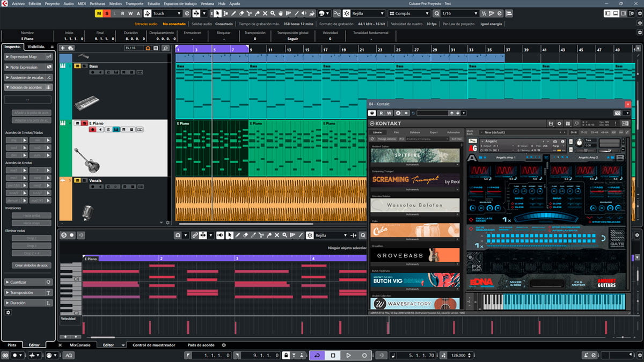Toggle global Read automation R button

point(122,13)
